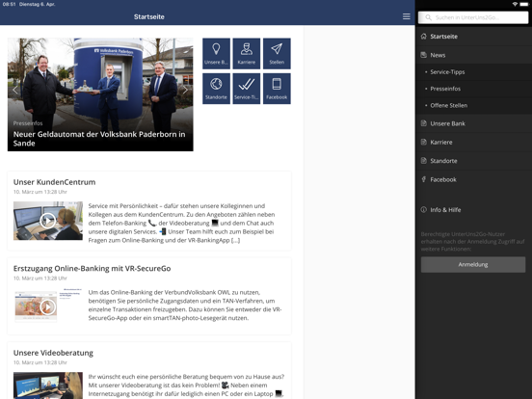Open the Unsere Videoberatung video thumbnail
This screenshot has width=532, height=399.
[x=48, y=386]
